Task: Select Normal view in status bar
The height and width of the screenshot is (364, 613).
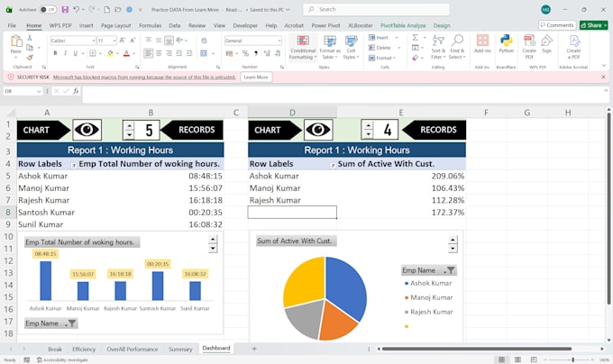Action: [x=501, y=359]
